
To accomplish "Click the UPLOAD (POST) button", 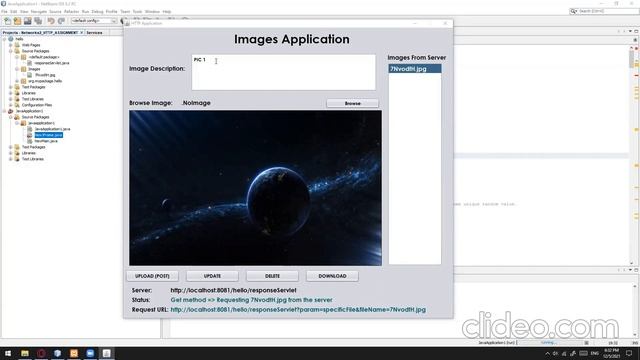I will click(152, 276).
